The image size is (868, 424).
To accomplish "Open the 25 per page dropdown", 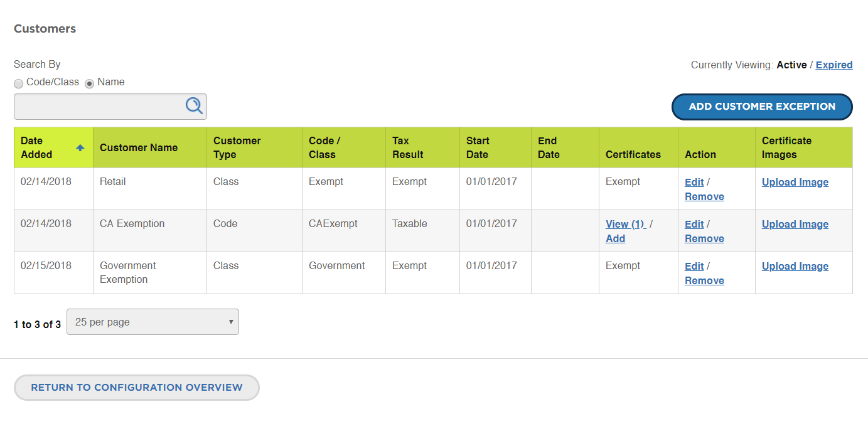I will point(153,322).
